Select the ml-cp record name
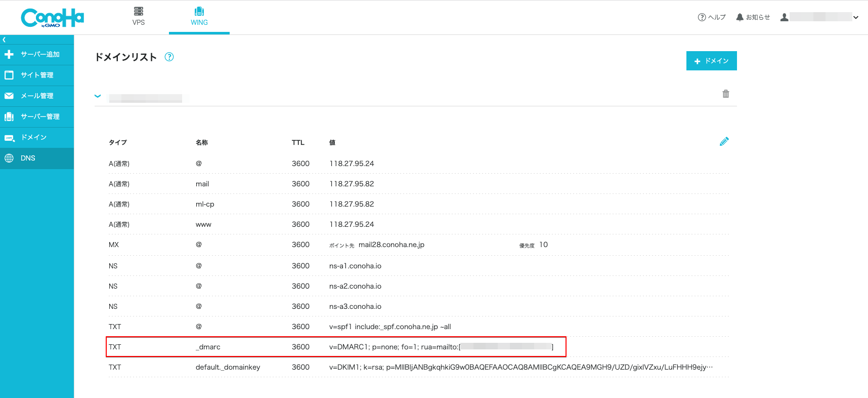Viewport: 868px width, 398px height. point(205,204)
